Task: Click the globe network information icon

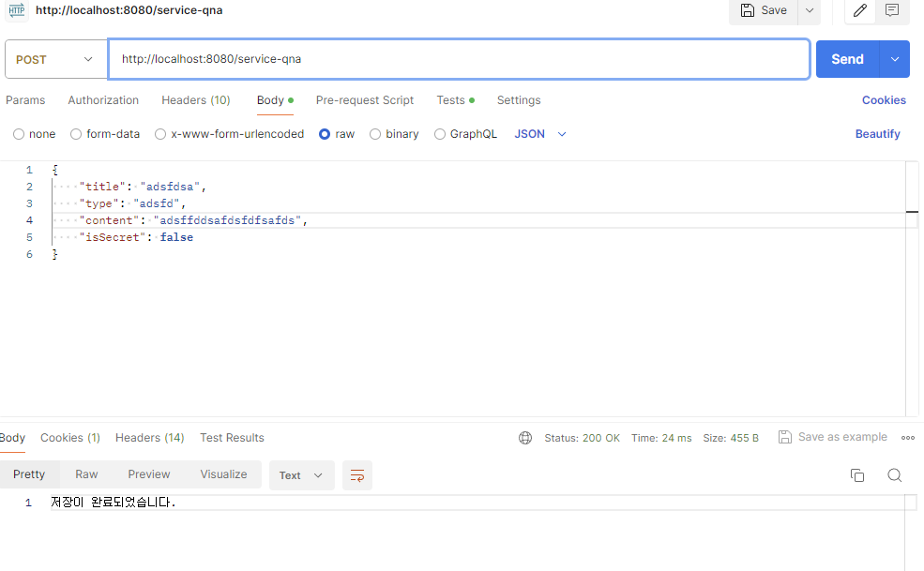Action: (x=525, y=438)
